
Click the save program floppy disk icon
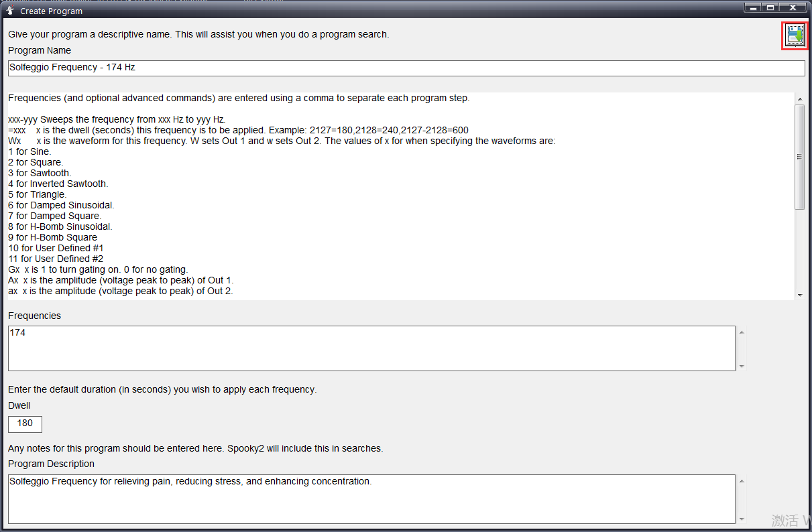click(x=795, y=36)
